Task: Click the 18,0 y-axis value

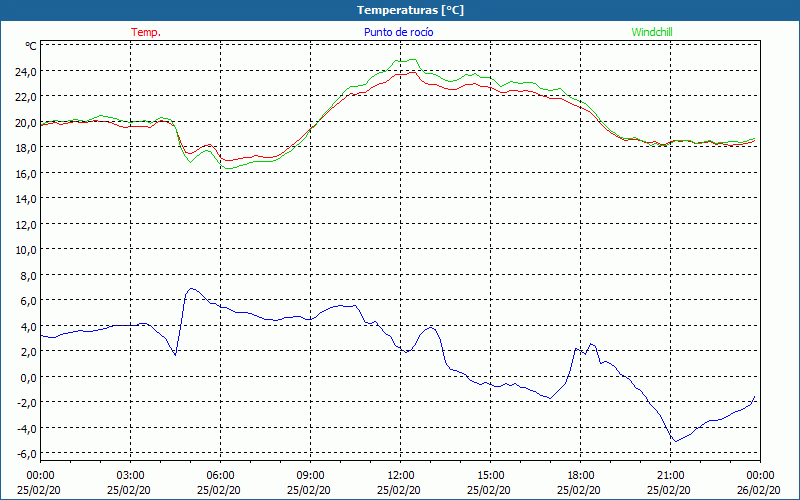Action: pyautogui.click(x=26, y=148)
